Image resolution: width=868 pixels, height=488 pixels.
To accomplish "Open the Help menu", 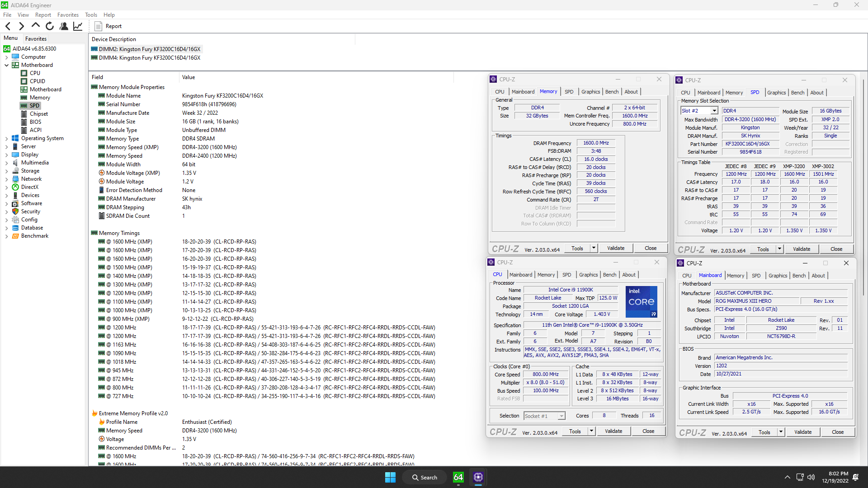I will coord(109,15).
